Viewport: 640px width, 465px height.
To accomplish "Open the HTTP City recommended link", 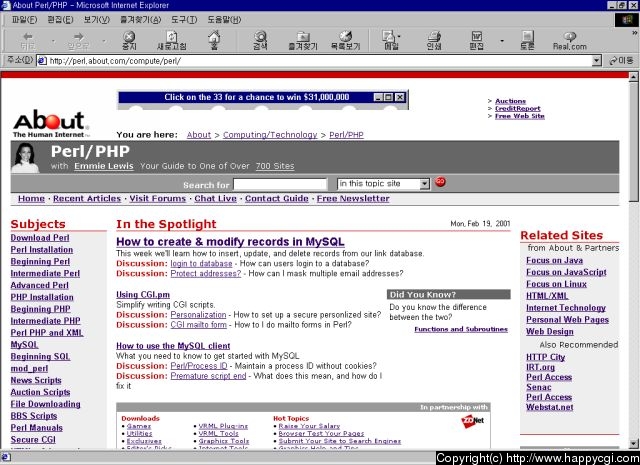I will pyautogui.click(x=545, y=357).
